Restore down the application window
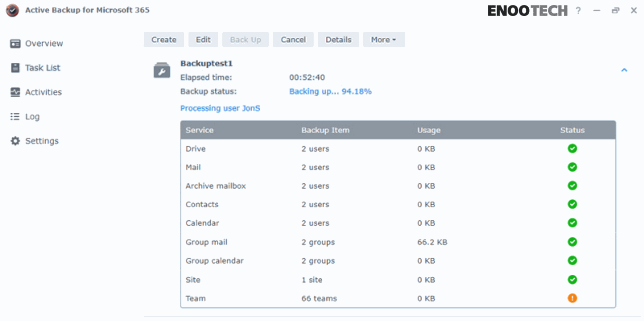 coord(615,10)
